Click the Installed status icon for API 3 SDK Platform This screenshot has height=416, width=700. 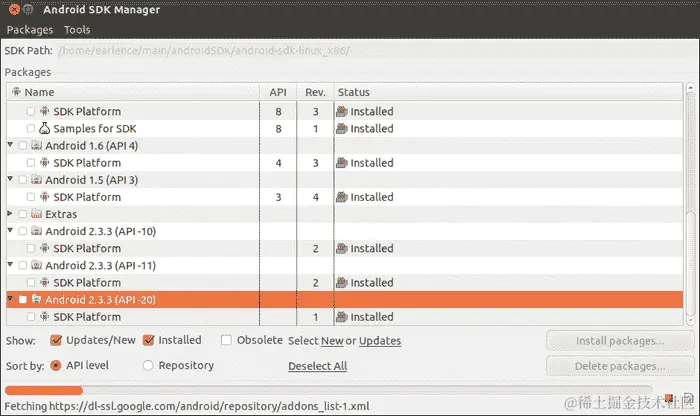click(x=342, y=197)
